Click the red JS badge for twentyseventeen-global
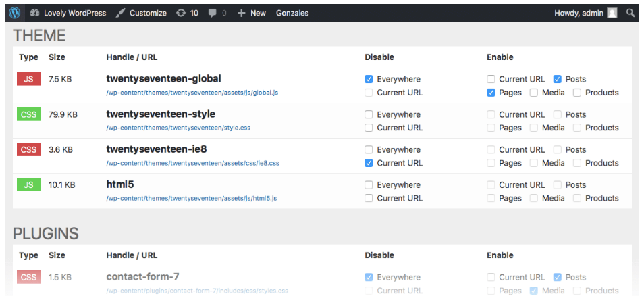 pyautogui.click(x=28, y=79)
